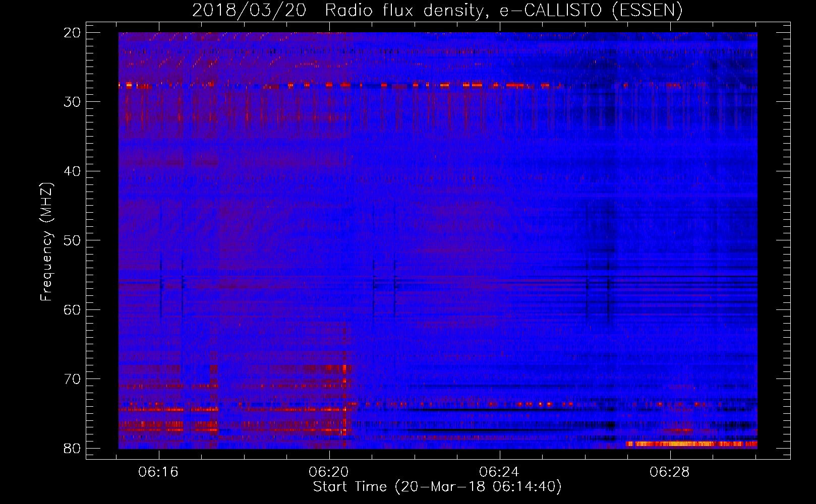Screen dimensions: 816x504
Task: Click the plot title mentioning e-CALLISTO (ESSEN)
Action: pos(437,10)
